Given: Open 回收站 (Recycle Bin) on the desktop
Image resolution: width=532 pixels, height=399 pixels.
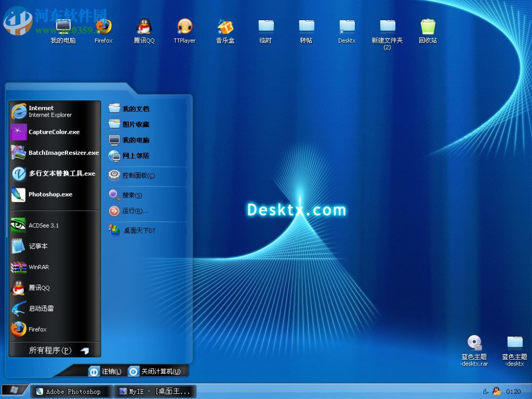Looking at the screenshot, I should 428,27.
